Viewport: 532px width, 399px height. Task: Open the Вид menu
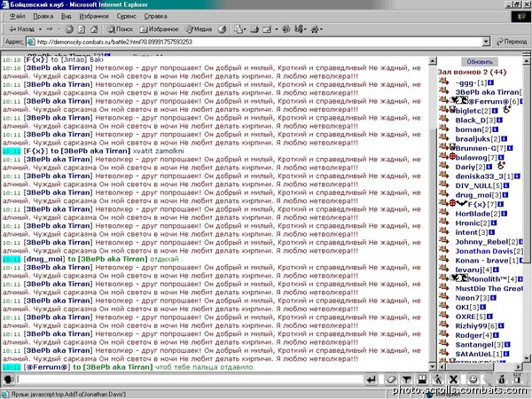[66, 16]
